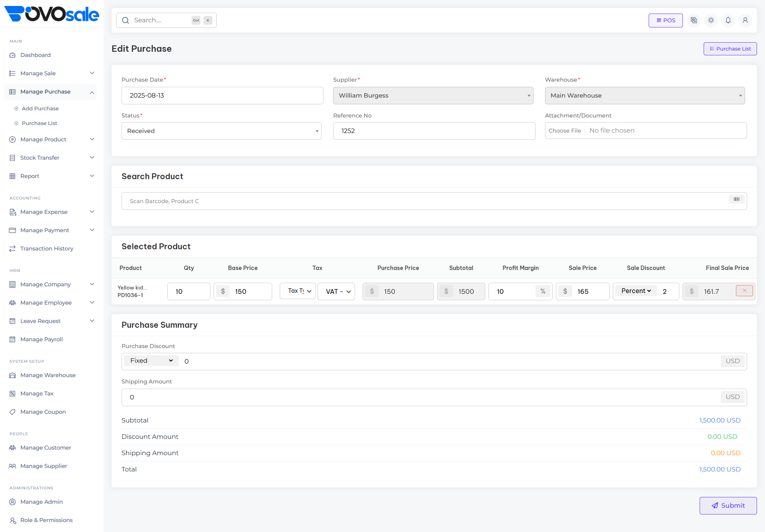Open notifications bell icon
This screenshot has width=765, height=532.
point(728,20)
